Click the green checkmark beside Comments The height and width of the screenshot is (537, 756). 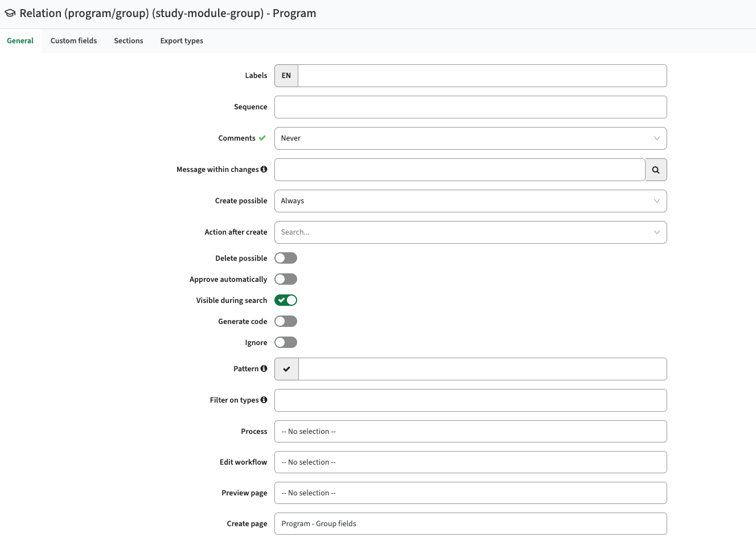click(262, 138)
